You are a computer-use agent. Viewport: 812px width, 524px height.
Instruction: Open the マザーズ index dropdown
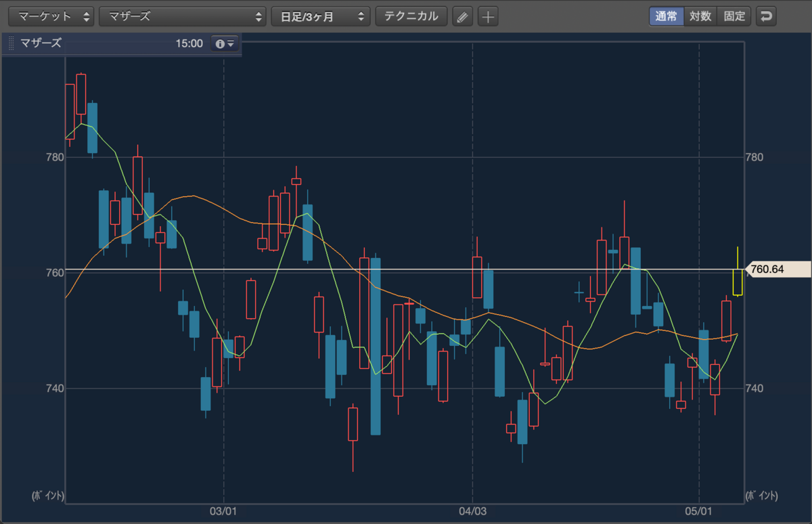pos(183,16)
